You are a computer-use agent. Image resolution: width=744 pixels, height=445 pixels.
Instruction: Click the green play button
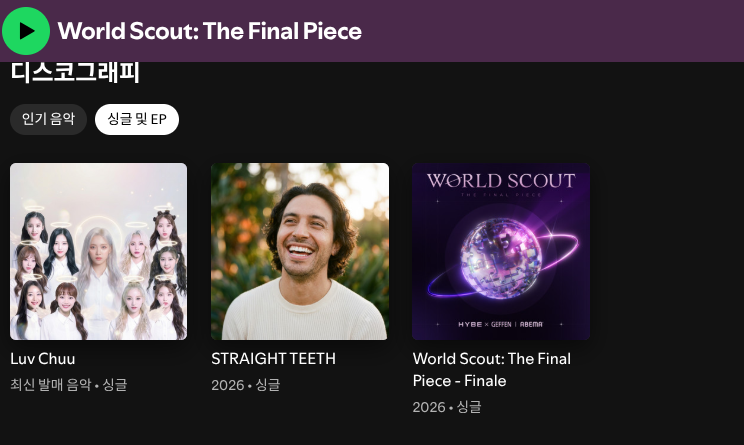[x=26, y=31]
